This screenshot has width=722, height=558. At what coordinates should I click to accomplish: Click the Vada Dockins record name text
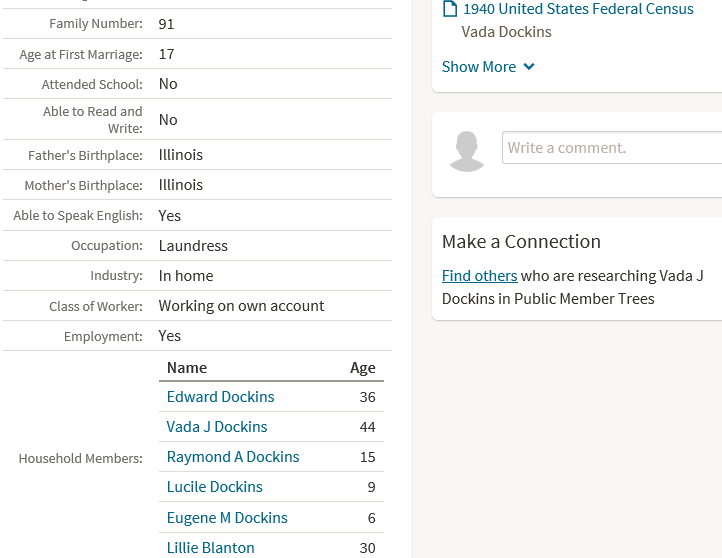[x=506, y=32]
